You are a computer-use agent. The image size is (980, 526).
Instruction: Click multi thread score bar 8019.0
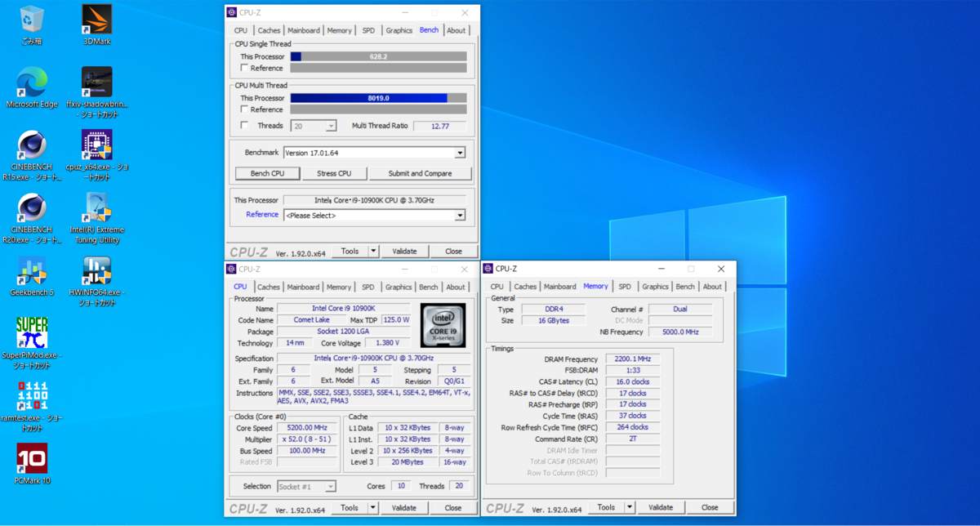[x=378, y=98]
